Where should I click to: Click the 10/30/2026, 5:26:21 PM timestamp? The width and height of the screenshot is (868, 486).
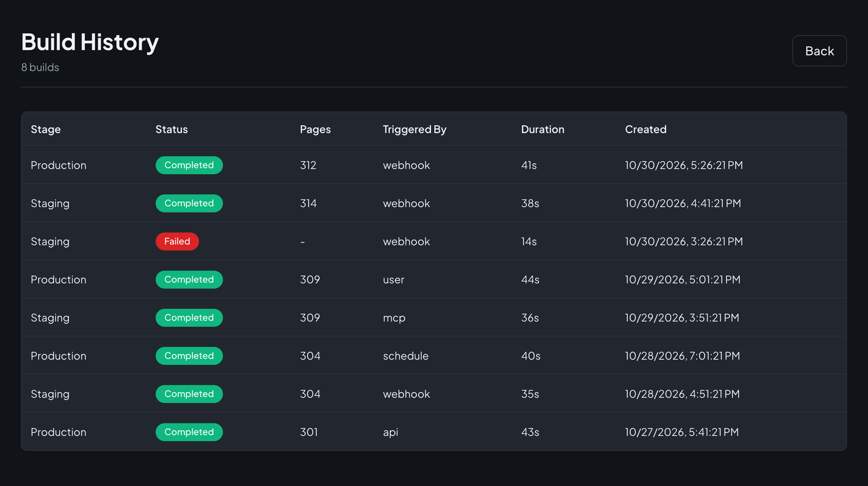coord(684,165)
